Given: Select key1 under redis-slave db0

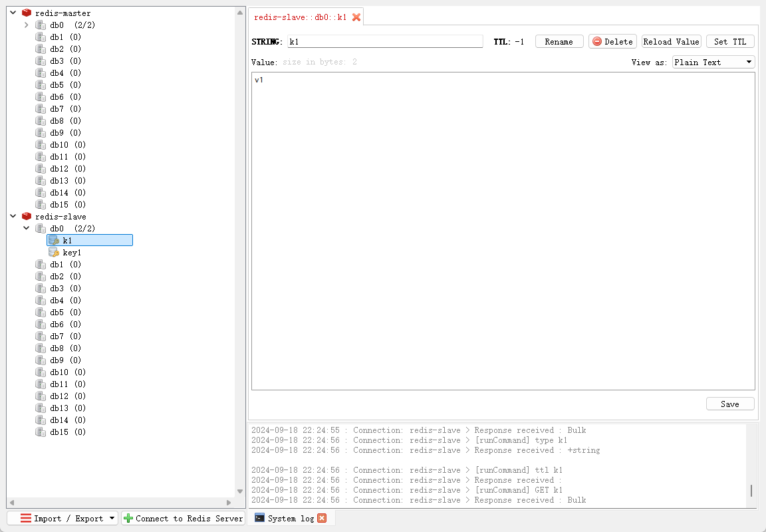Looking at the screenshot, I should click(72, 253).
